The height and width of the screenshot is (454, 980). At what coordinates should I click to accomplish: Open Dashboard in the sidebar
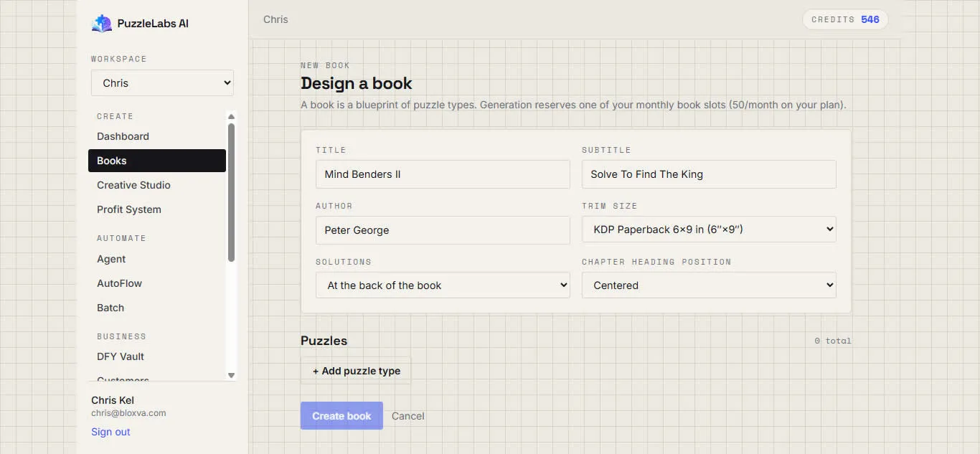(x=157, y=136)
